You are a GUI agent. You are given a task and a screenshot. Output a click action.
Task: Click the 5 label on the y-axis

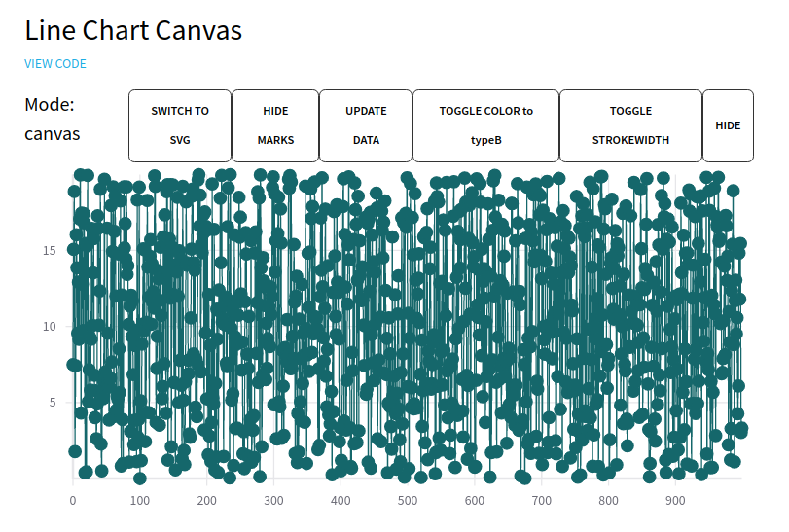[53, 403]
